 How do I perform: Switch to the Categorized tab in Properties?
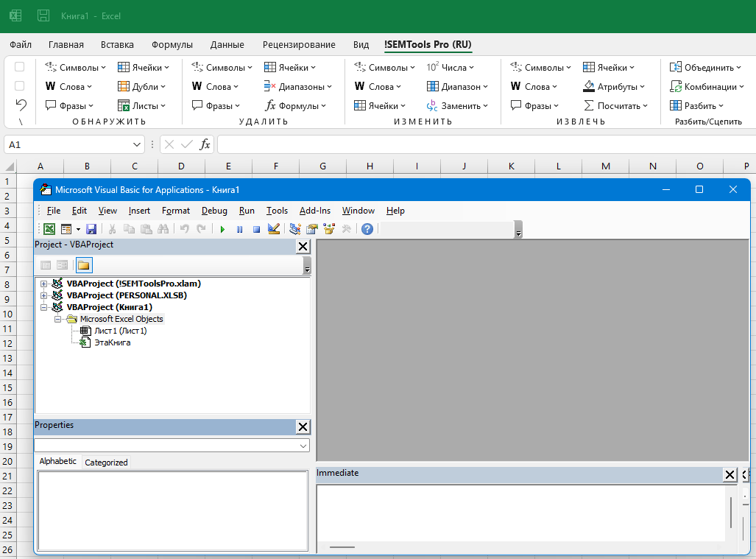(106, 463)
